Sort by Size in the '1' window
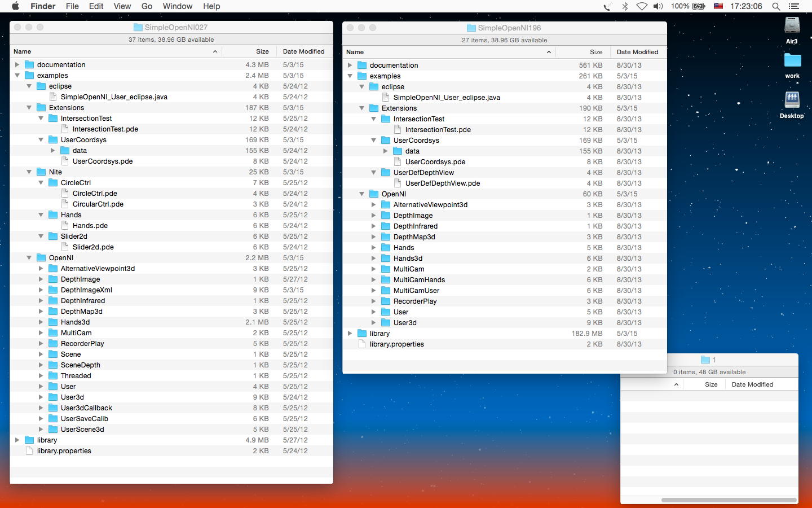The image size is (812, 508). click(x=704, y=384)
